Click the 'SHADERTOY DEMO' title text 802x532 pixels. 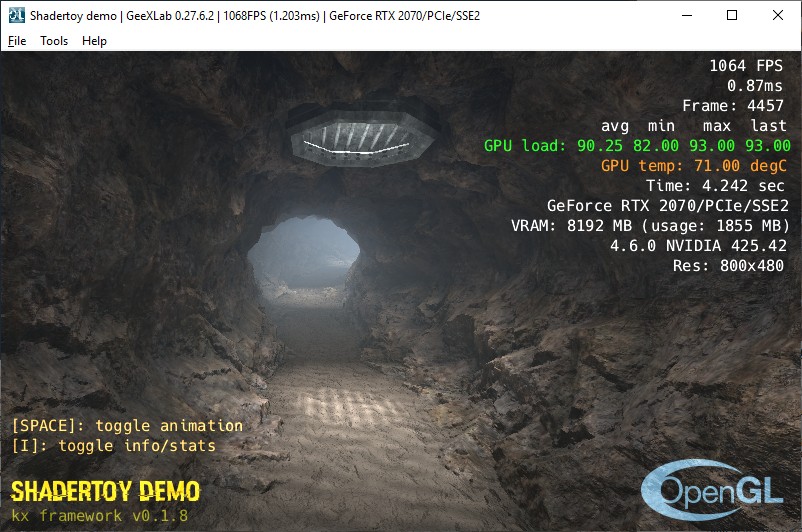coord(105,491)
